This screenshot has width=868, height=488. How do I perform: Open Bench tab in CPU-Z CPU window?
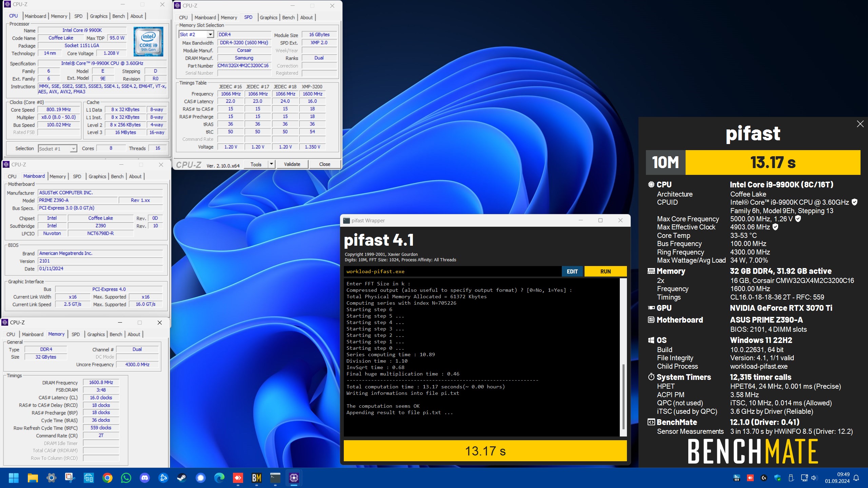coord(119,16)
